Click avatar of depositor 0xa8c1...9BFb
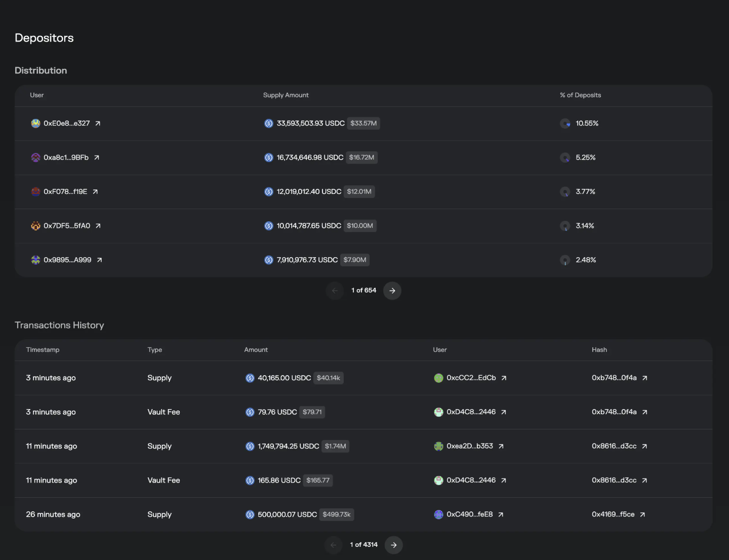The height and width of the screenshot is (560, 729). point(35,157)
